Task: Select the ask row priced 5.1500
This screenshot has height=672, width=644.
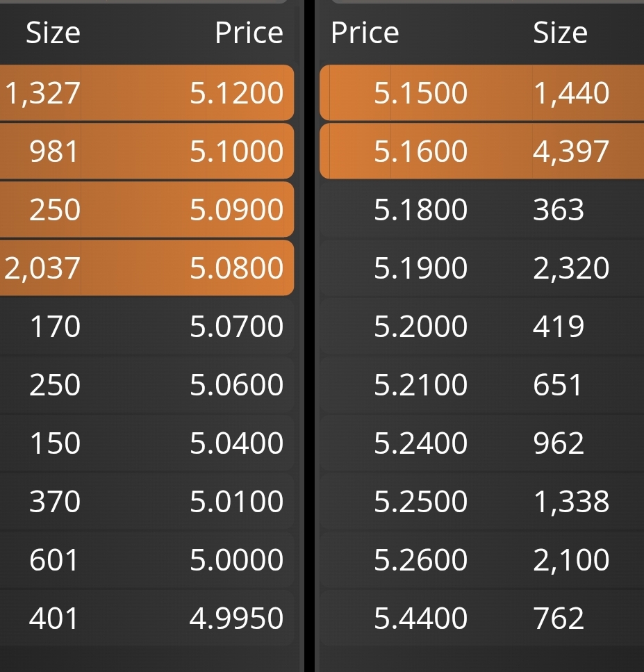Action: (482, 92)
